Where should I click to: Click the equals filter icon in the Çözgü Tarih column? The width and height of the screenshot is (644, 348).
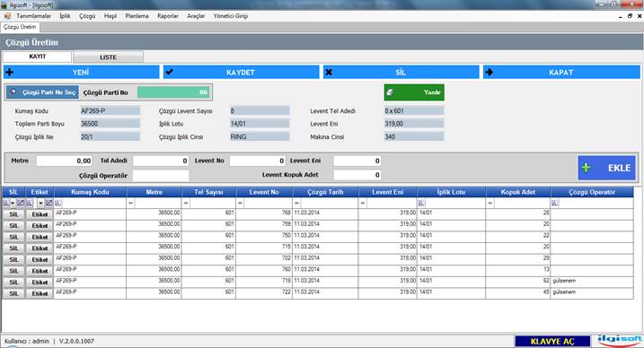[297, 203]
